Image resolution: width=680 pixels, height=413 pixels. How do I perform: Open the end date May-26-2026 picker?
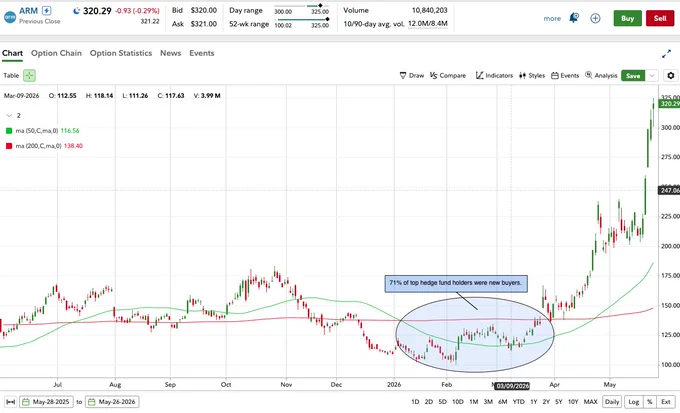tap(112, 402)
